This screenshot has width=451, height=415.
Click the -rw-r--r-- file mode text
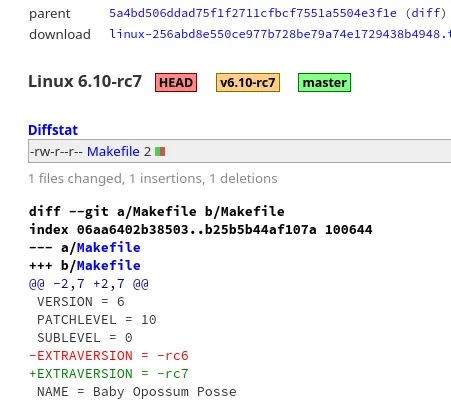[x=56, y=152]
